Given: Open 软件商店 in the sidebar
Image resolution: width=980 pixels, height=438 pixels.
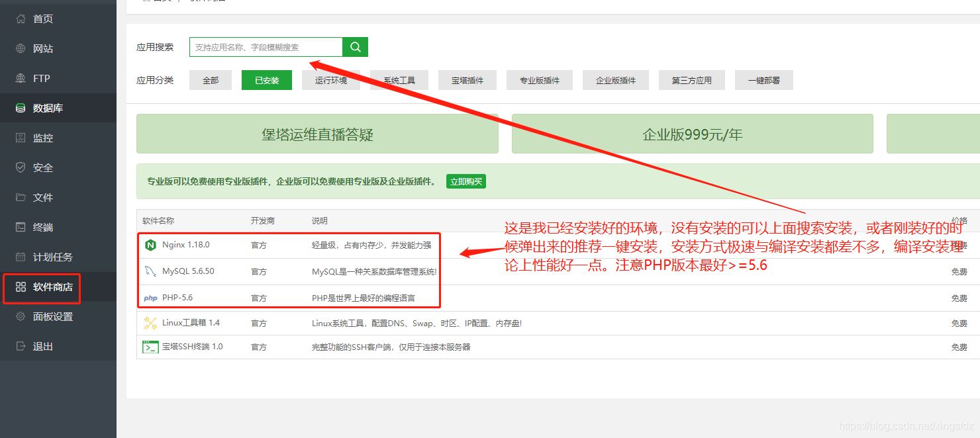Looking at the screenshot, I should [x=52, y=287].
